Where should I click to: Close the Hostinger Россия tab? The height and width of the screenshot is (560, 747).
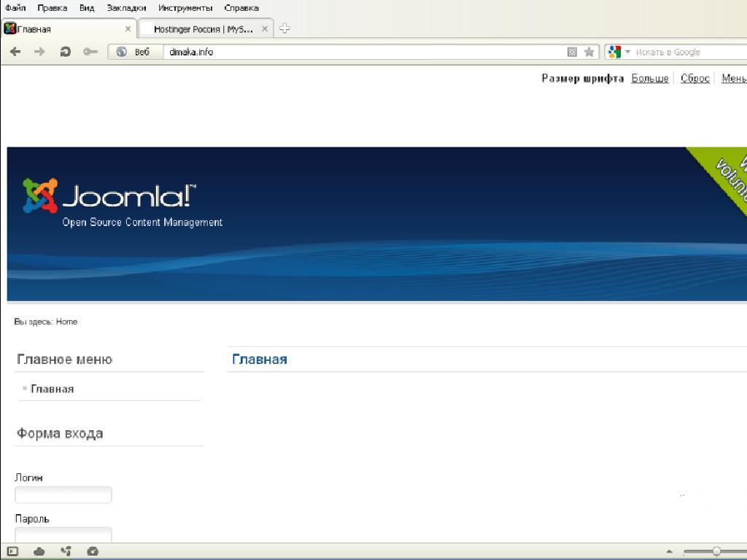[265, 29]
